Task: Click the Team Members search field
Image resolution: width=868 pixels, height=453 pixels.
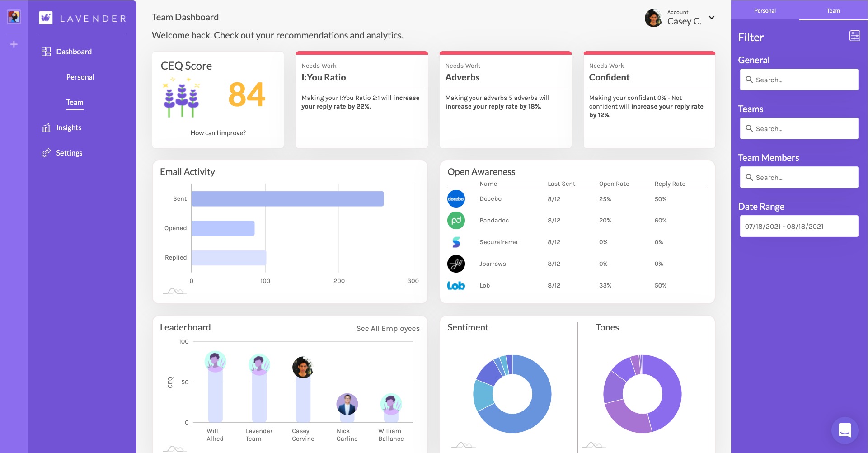Action: (x=798, y=178)
